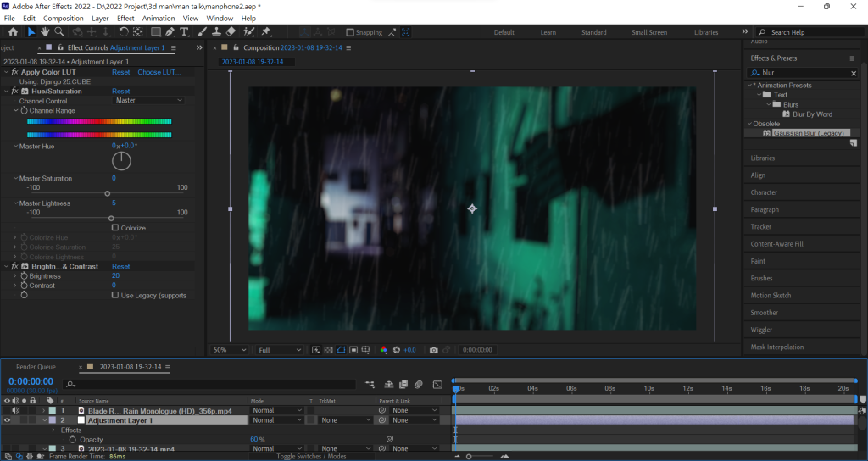The width and height of the screenshot is (868, 461).
Task: Open the grid and guide options icon
Action: [x=365, y=350]
